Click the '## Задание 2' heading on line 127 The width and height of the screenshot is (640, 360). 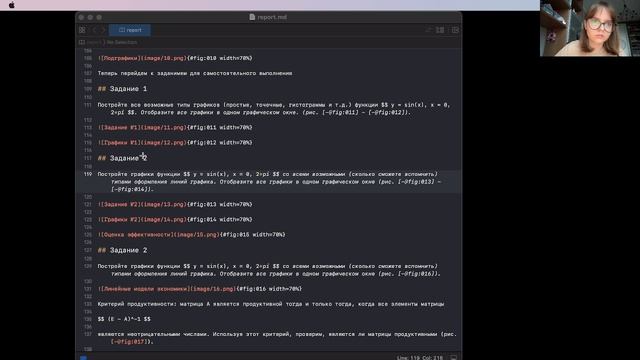122,250
